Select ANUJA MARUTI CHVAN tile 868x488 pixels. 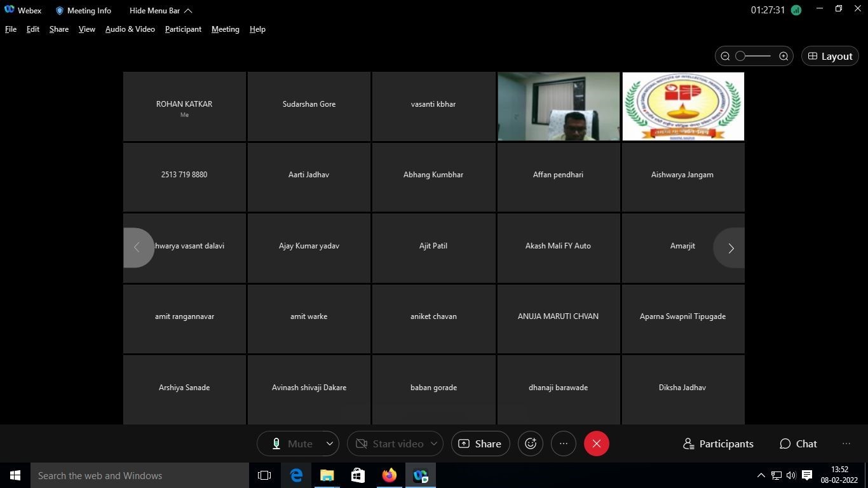tap(559, 318)
